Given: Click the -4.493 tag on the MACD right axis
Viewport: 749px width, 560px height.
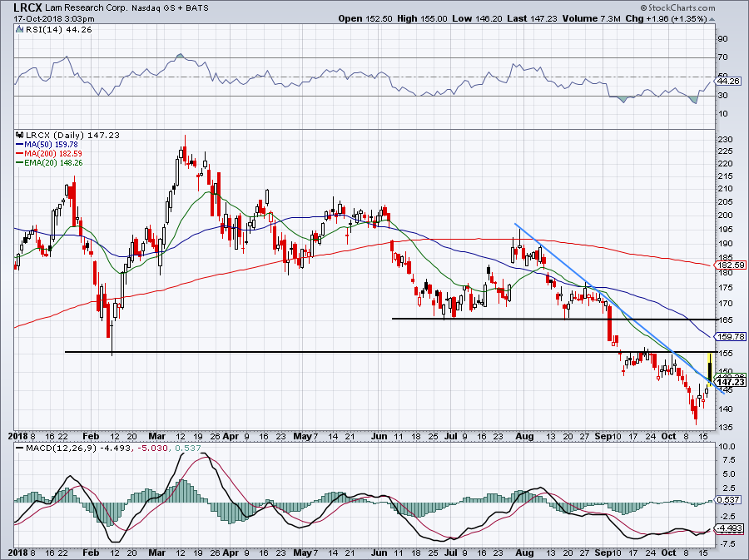Looking at the screenshot, I should point(730,528).
